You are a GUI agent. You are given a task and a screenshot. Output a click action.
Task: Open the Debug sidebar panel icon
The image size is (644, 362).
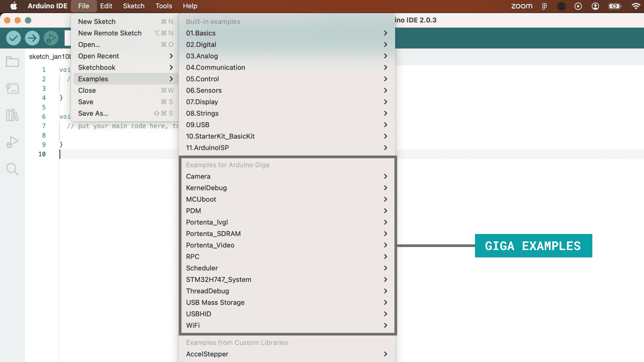tap(12, 142)
